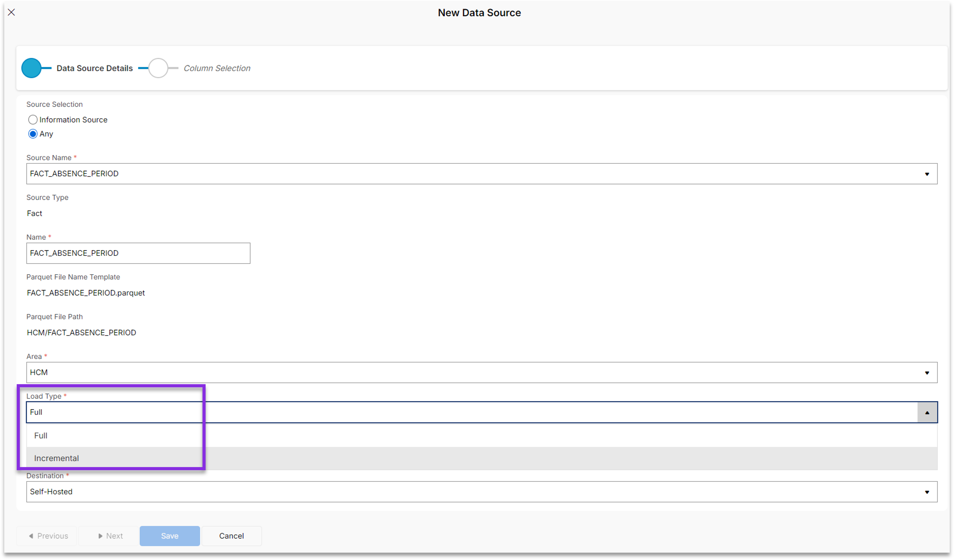The width and height of the screenshot is (954, 560).
Task: Click the Destination dropdown arrow
Action: point(927,492)
